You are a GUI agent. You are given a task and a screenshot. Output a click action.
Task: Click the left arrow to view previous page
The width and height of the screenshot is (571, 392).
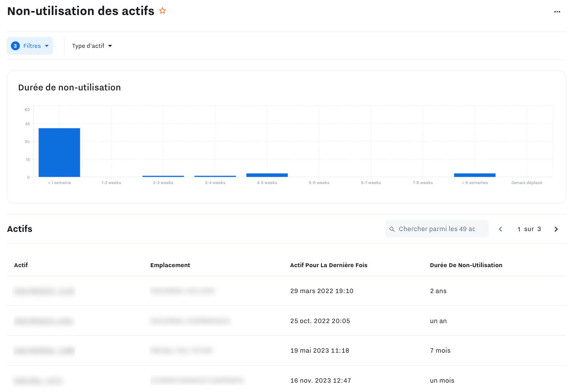500,229
